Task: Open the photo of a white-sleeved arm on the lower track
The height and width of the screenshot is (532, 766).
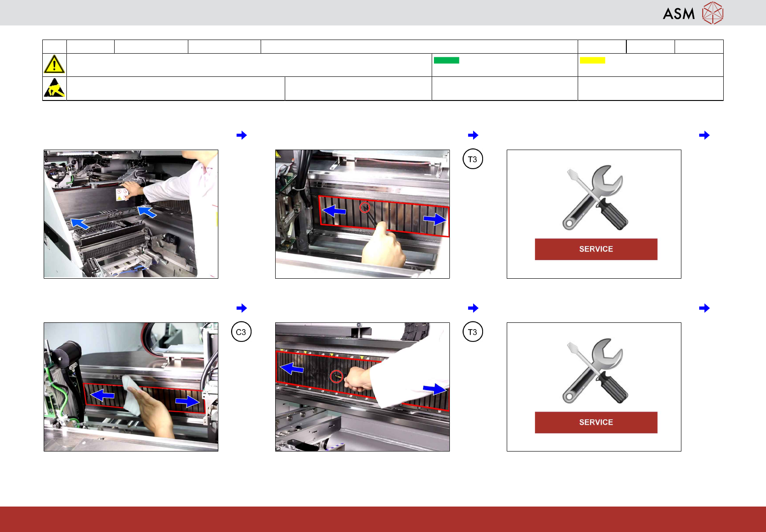Action: (363, 387)
